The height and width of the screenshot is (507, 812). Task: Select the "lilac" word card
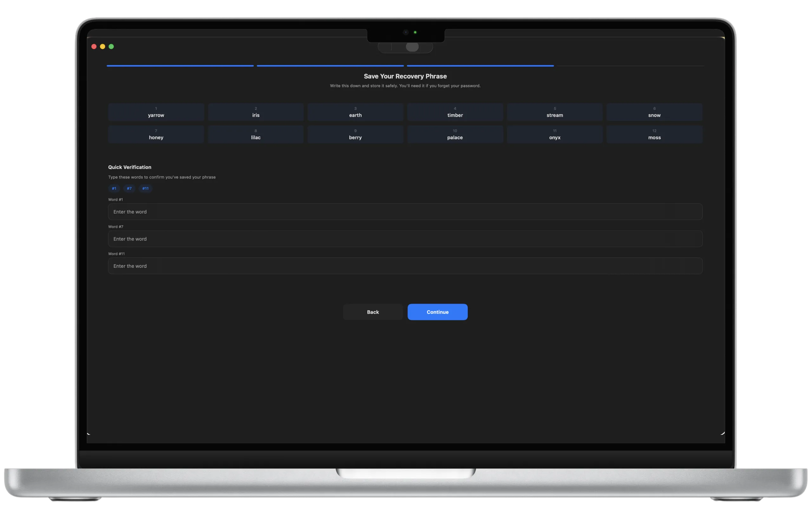pyautogui.click(x=255, y=134)
